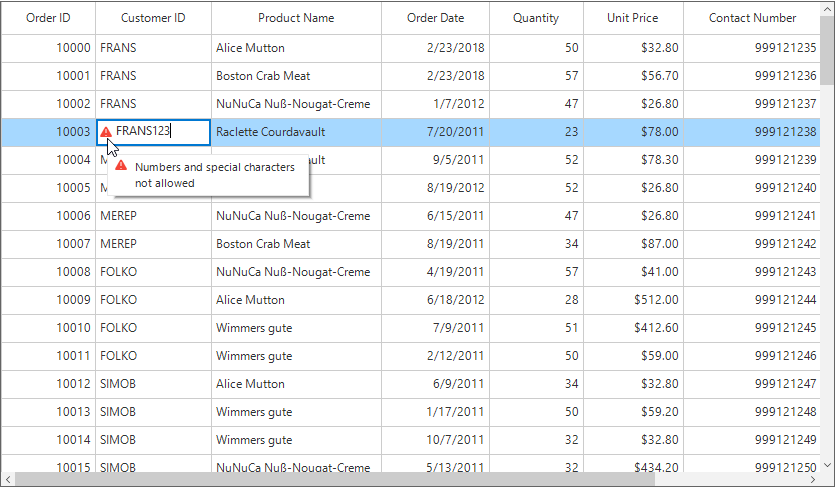Select the Order ID 10003 cell
Viewport: 837px width, 496px height.
(48, 132)
